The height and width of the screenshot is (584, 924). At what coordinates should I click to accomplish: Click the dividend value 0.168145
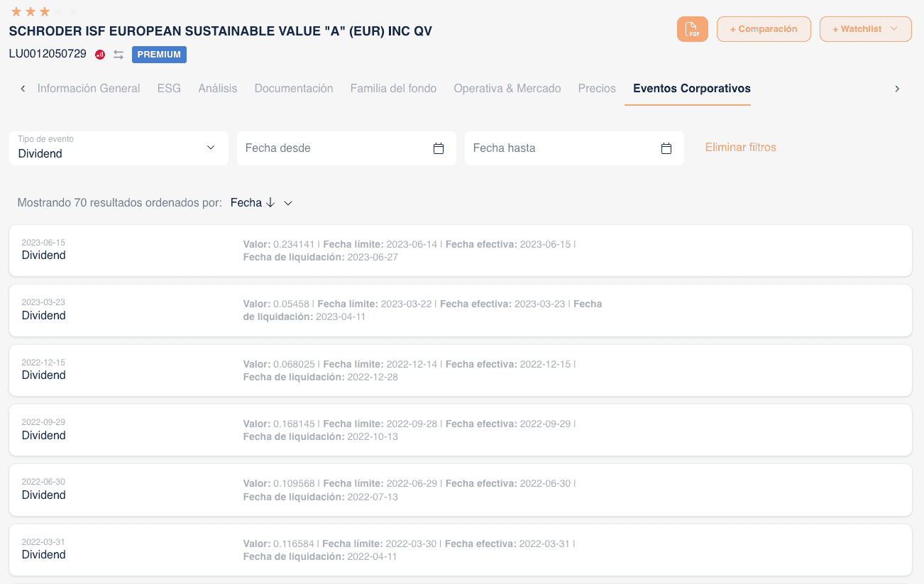(x=295, y=424)
